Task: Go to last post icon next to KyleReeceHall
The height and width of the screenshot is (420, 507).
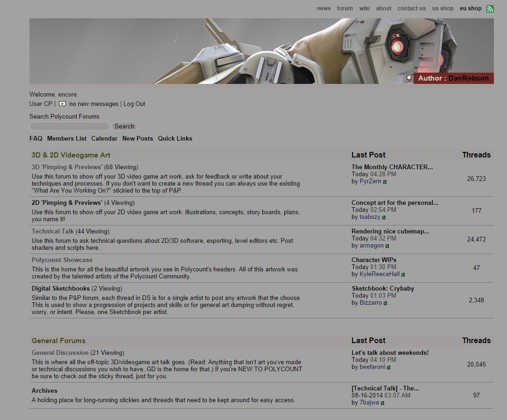Action: pos(403,275)
